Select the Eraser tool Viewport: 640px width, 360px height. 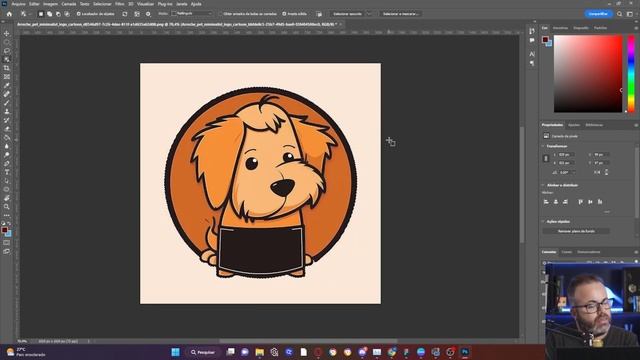[x=7, y=129]
